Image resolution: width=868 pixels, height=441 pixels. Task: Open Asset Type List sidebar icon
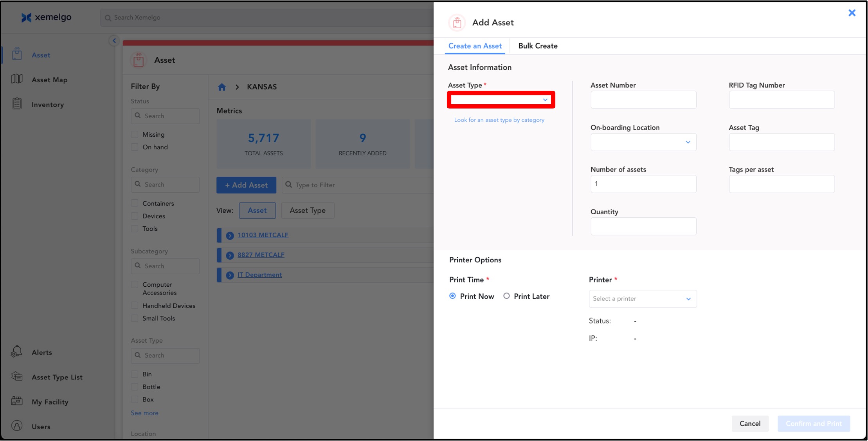click(x=17, y=377)
